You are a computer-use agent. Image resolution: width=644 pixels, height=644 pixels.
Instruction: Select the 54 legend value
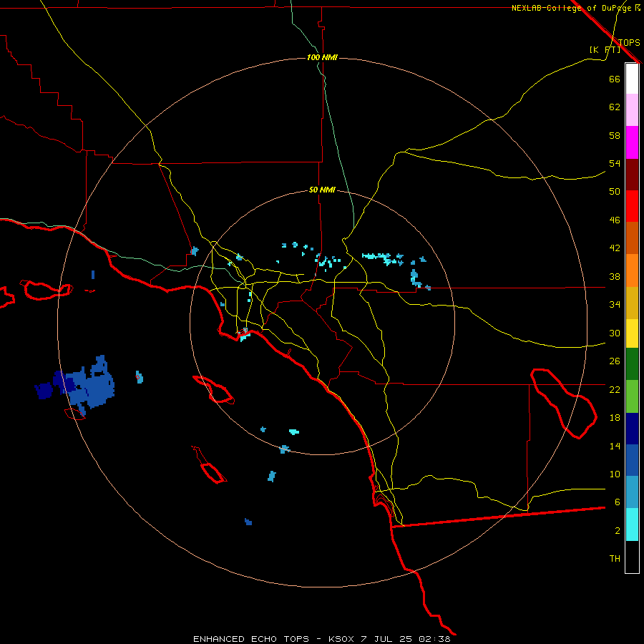coord(615,163)
